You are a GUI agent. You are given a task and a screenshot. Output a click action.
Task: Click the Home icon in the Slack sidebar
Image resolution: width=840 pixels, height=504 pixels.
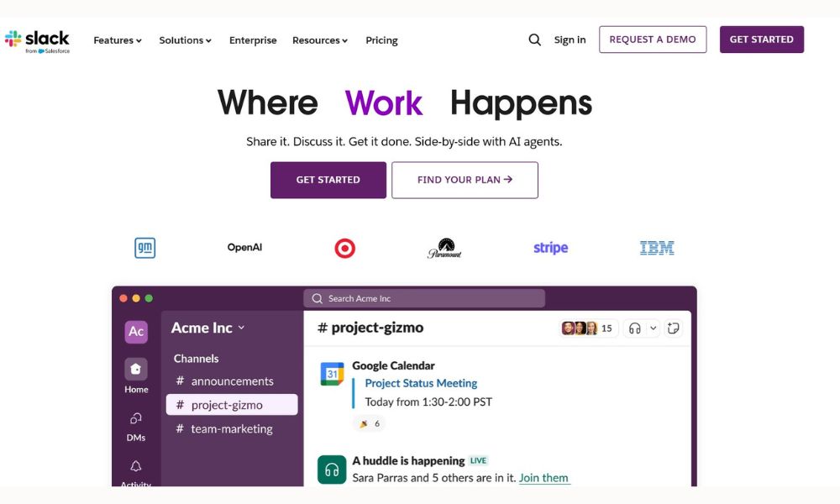136,370
